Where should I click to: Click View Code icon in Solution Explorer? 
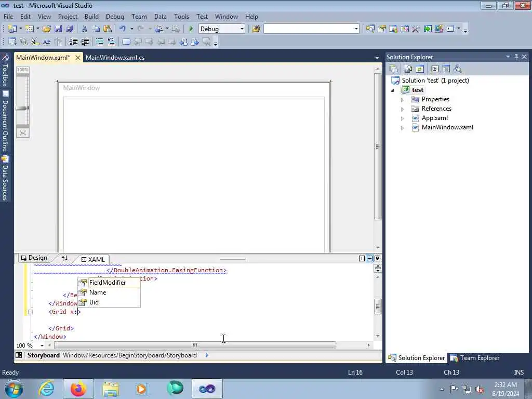tap(435, 69)
